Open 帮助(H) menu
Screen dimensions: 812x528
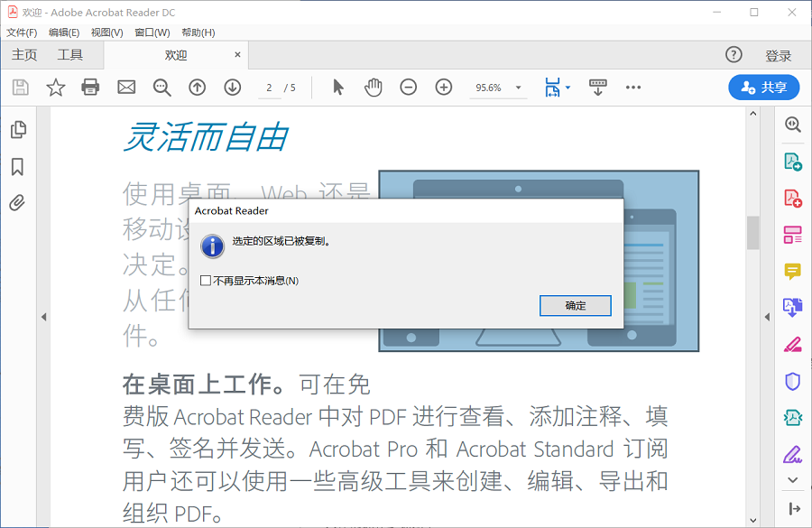[x=198, y=32]
